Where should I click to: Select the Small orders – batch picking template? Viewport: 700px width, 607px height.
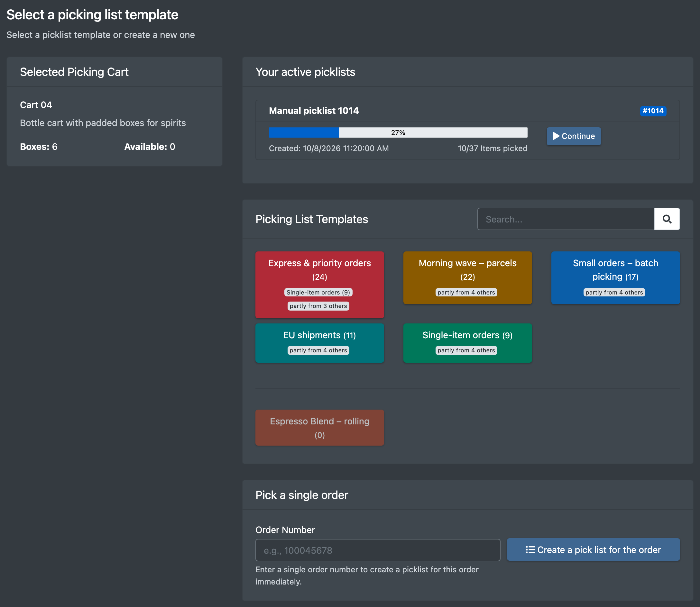tap(615, 277)
